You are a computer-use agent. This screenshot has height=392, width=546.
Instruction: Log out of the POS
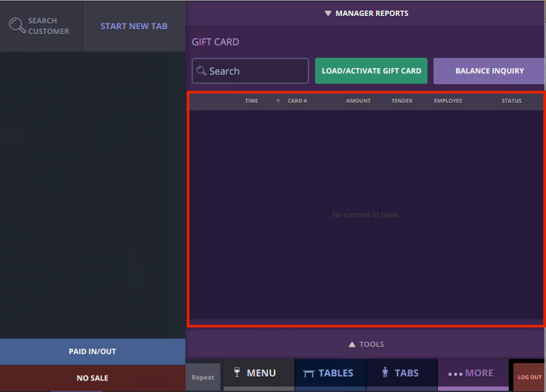tap(529, 377)
